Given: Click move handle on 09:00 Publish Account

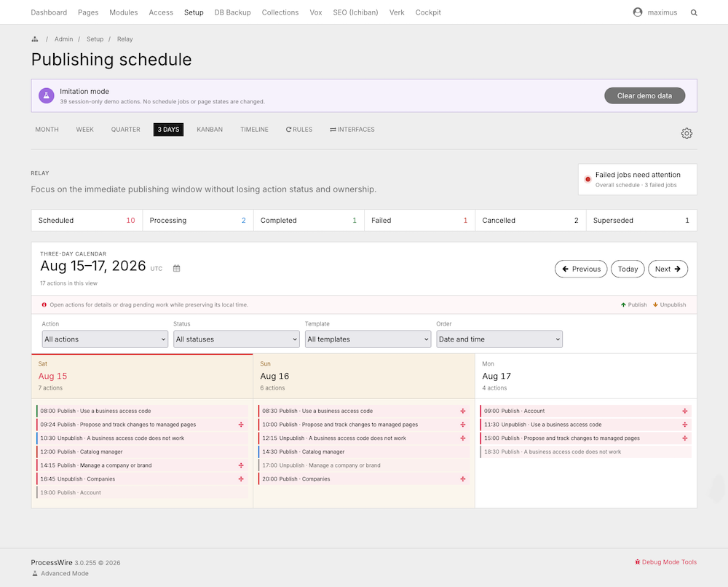Looking at the screenshot, I should click(685, 411).
